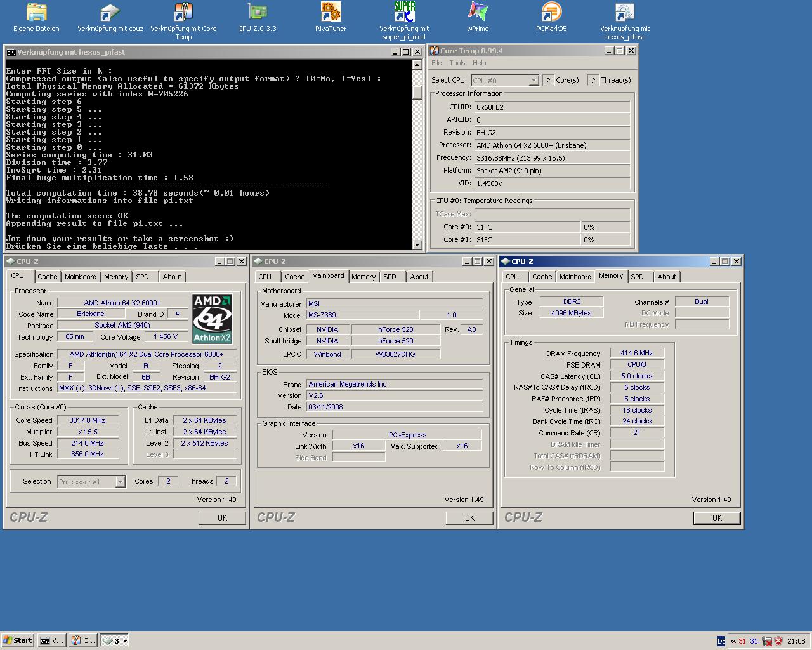
Task: Switch to console task in taskbar
Action: (x=51, y=640)
